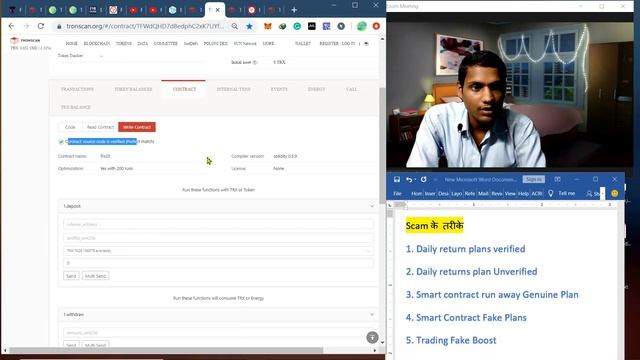
Task: Open the Home ribbon tab in Word
Action: 416,193
